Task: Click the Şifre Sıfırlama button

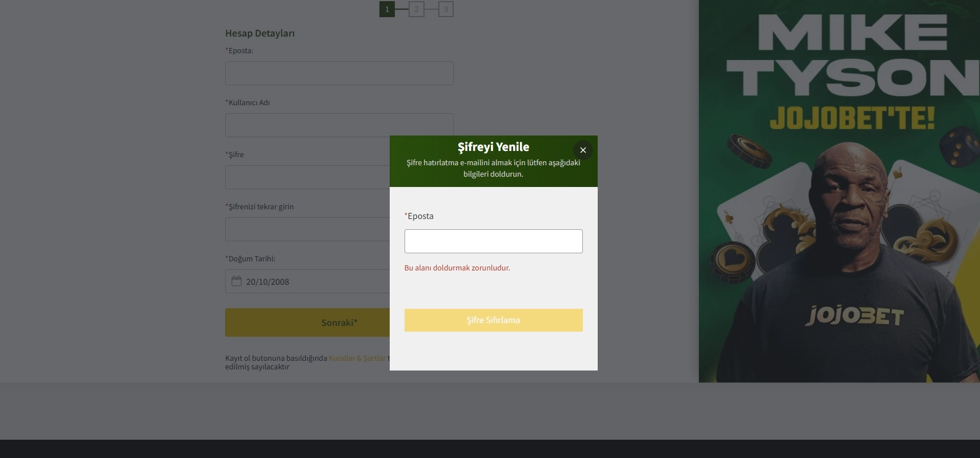Action: [494, 320]
